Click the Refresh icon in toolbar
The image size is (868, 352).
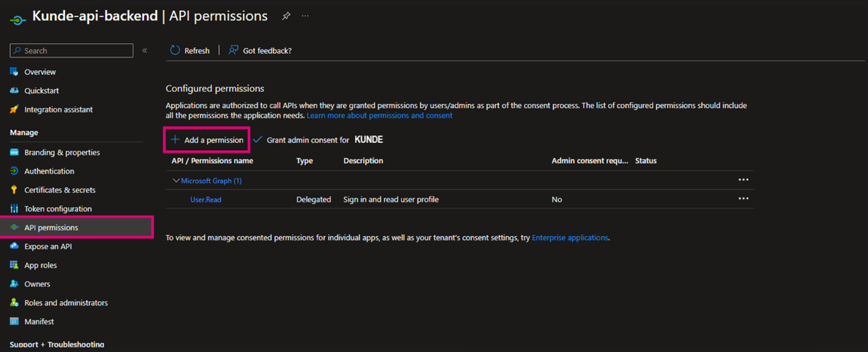pyautogui.click(x=175, y=50)
